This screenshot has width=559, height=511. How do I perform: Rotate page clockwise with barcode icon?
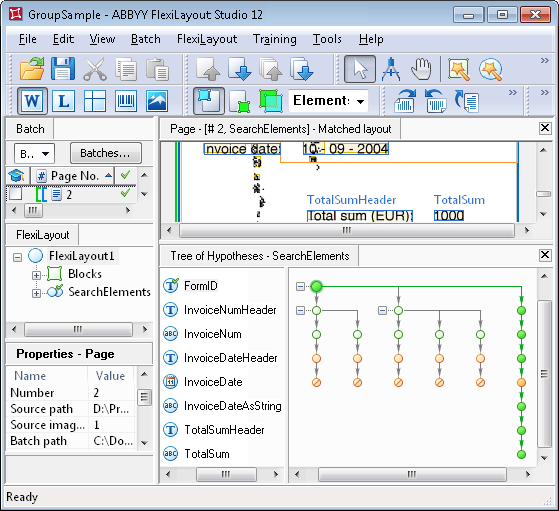click(405, 101)
